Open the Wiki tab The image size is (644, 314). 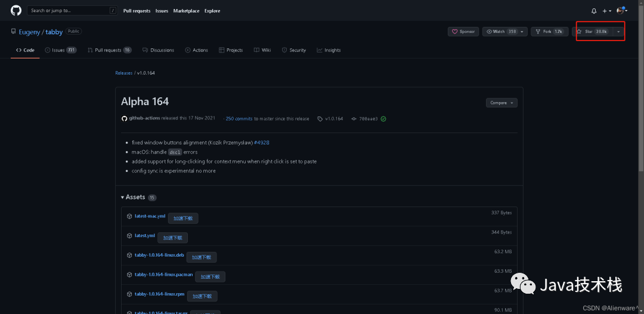coord(262,50)
